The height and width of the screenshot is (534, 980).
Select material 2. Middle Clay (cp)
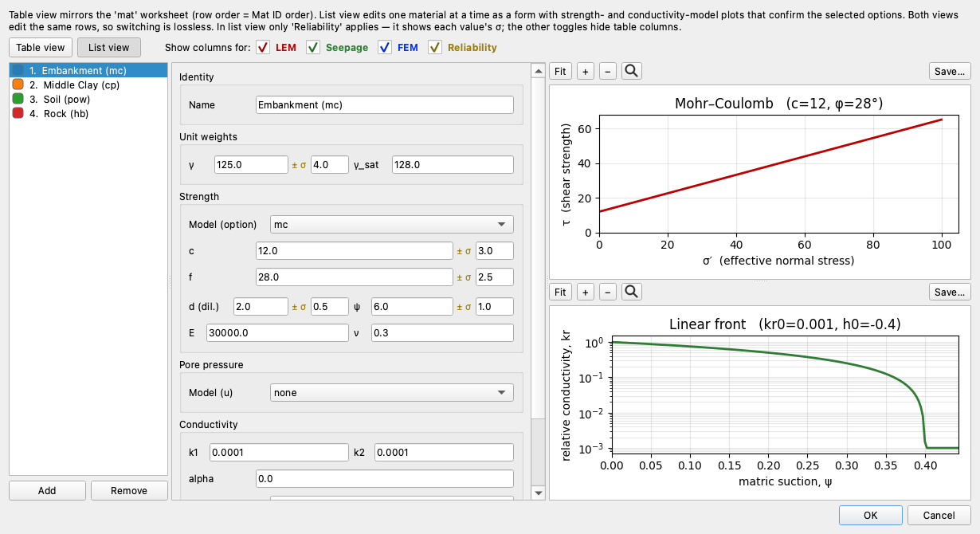[x=88, y=84]
